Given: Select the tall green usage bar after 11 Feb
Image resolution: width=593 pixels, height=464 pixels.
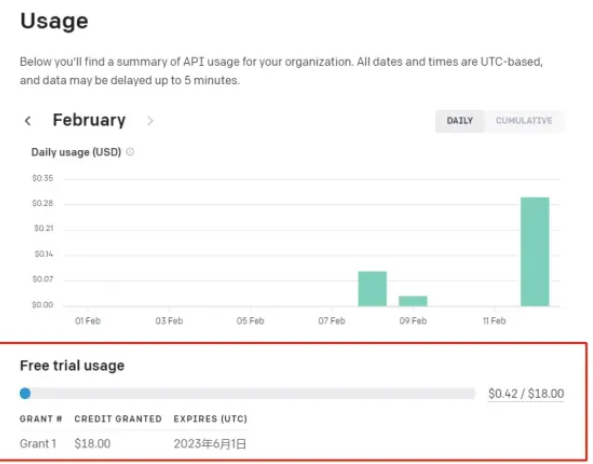Looking at the screenshot, I should (x=535, y=251).
